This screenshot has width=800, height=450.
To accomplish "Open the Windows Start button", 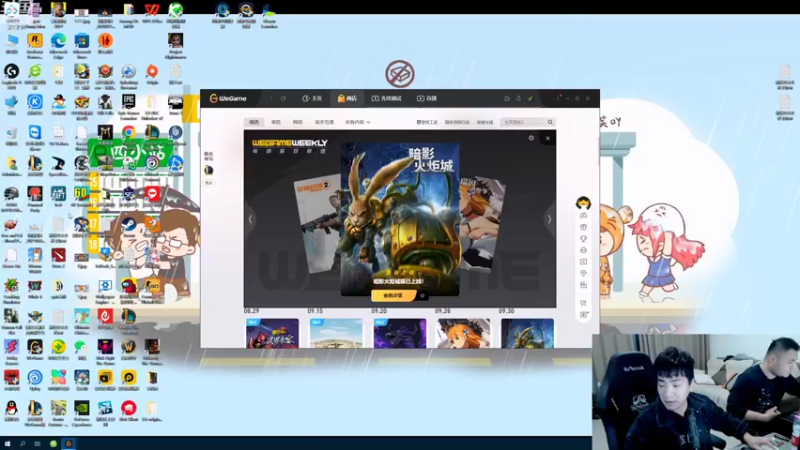I will click(x=8, y=443).
